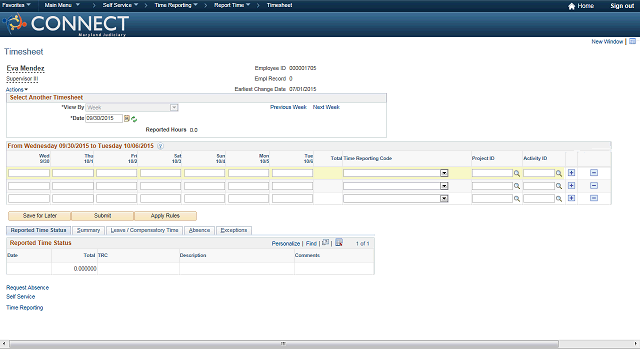Click the CONNECT logo

pos(66,24)
